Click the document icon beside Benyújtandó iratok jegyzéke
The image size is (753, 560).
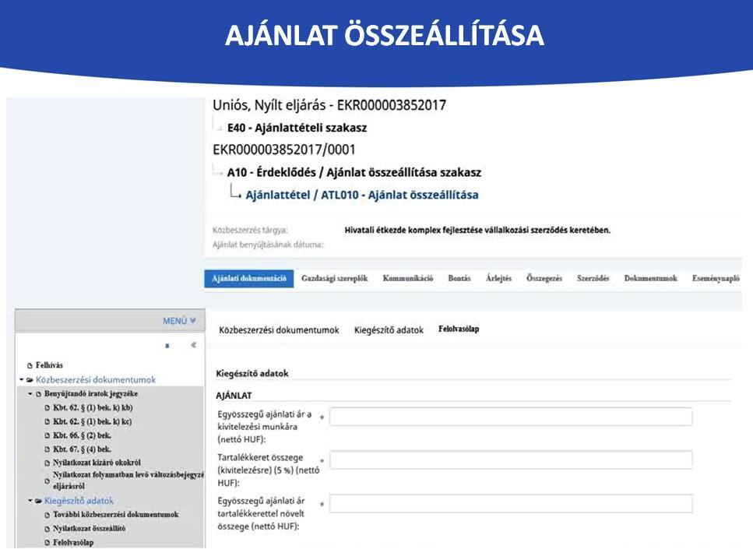pos(38,394)
